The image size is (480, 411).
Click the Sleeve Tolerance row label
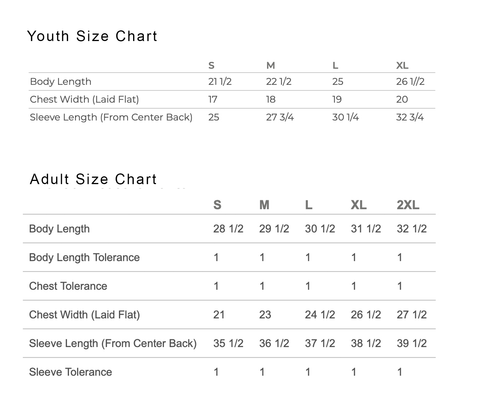tap(70, 372)
